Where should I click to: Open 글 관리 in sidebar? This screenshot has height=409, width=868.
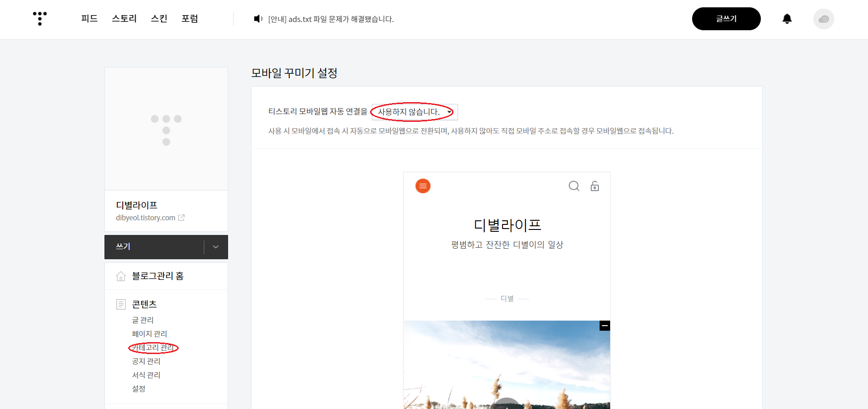(x=143, y=320)
